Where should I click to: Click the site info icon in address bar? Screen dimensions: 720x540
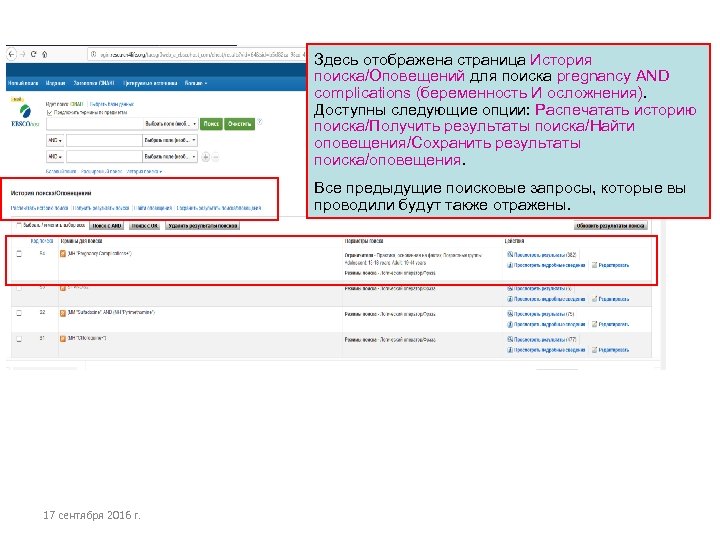click(94, 54)
